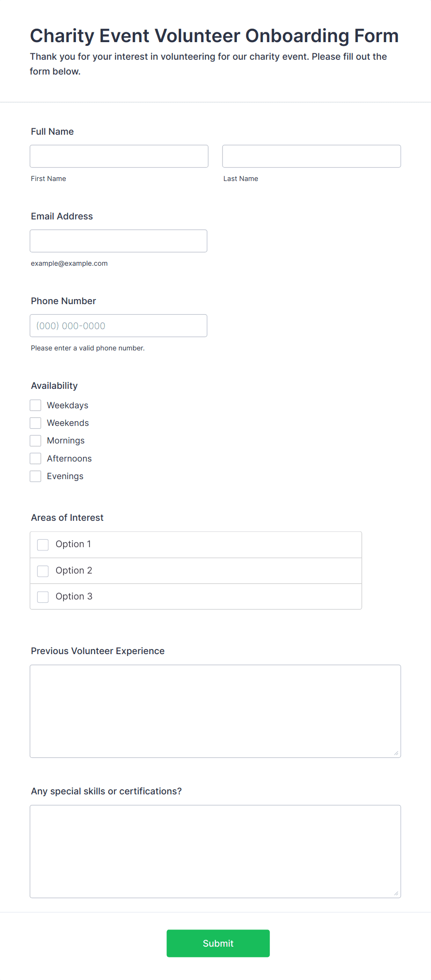This screenshot has height=980, width=431.
Task: Click the First Name input field
Action: (119, 156)
